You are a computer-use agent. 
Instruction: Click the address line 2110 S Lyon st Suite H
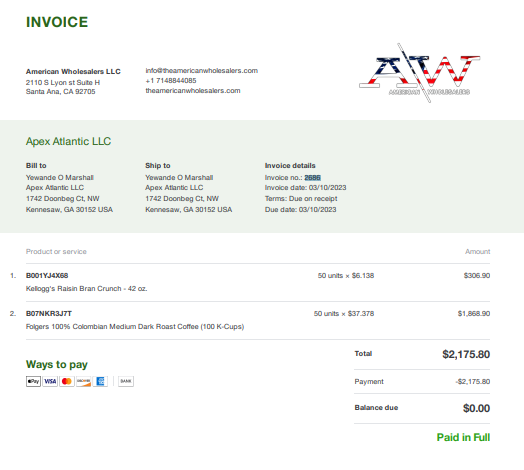63,82
